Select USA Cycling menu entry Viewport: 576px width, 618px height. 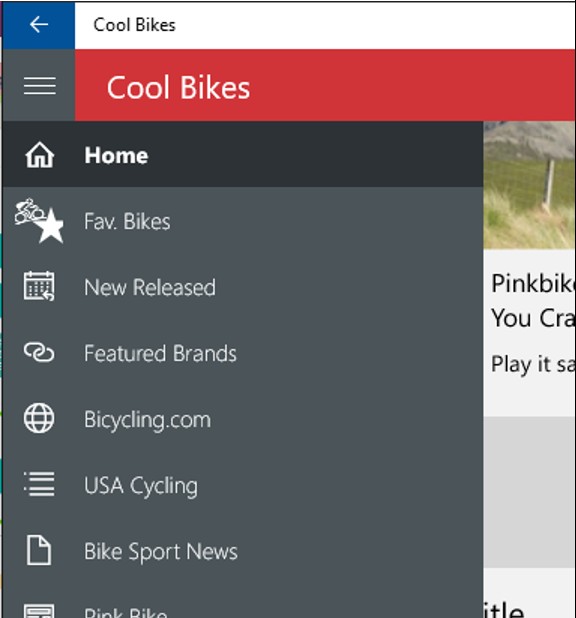pyautogui.click(x=243, y=484)
